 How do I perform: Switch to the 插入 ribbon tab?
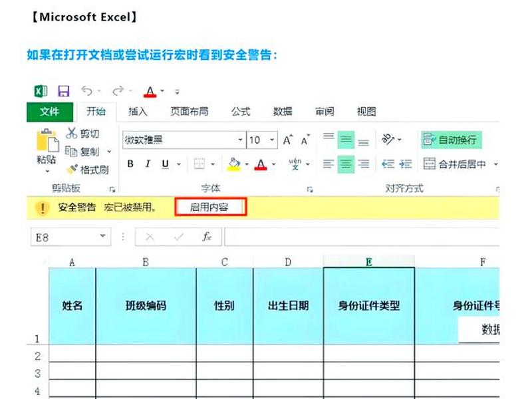(138, 111)
